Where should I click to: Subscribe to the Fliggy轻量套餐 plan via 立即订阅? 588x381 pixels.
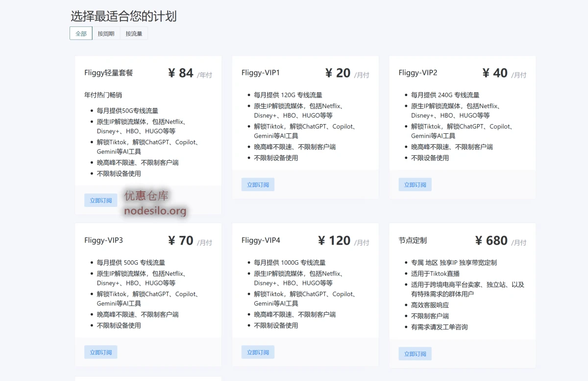[101, 200]
